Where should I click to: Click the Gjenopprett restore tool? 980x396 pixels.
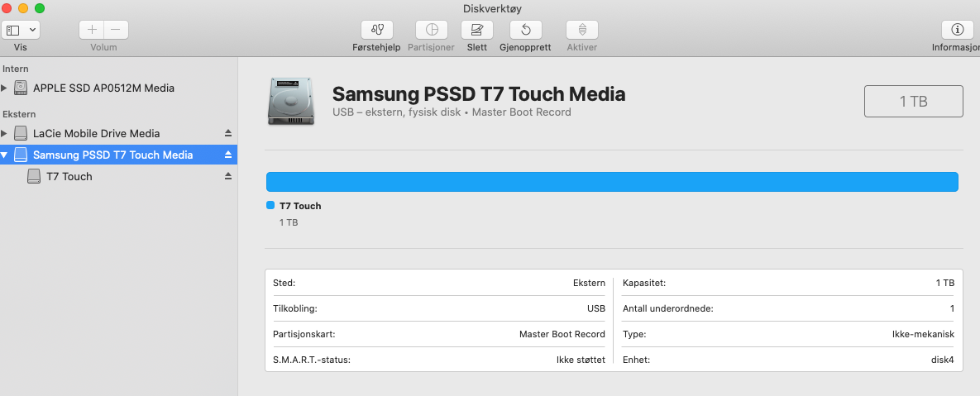coord(526,30)
